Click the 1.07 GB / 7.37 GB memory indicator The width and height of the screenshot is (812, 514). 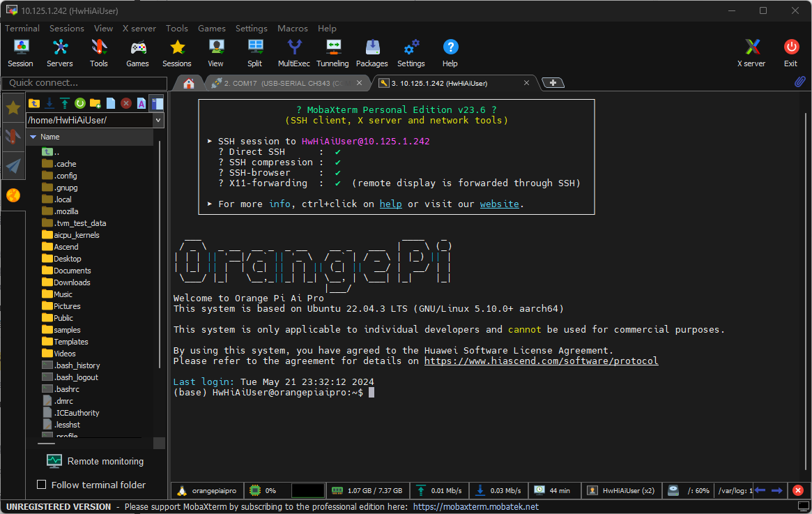click(368, 490)
